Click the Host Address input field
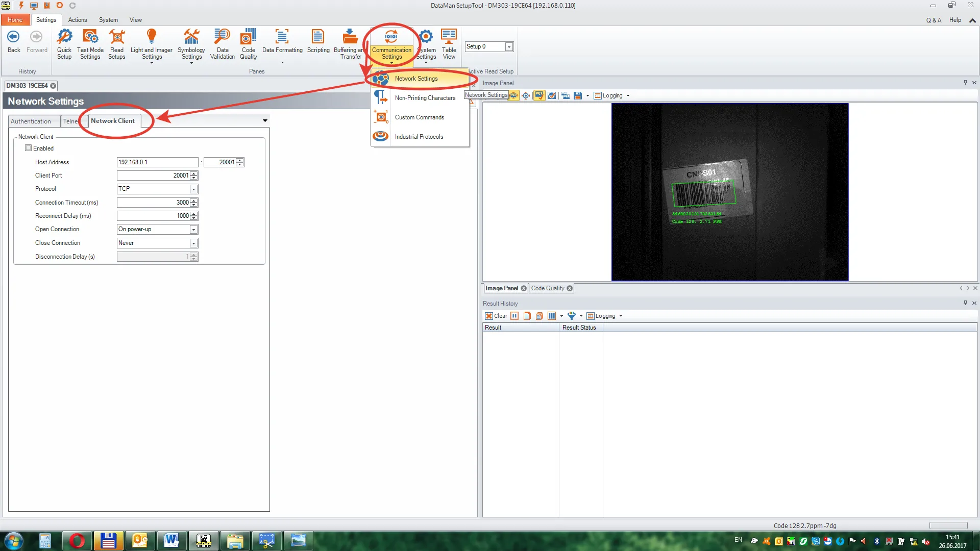This screenshot has height=551, width=980. tap(157, 162)
